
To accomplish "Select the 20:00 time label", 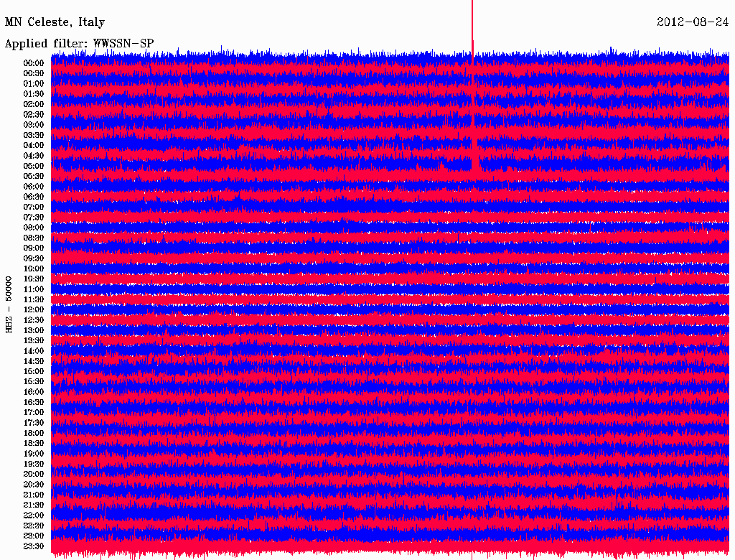I will click(34, 474).
